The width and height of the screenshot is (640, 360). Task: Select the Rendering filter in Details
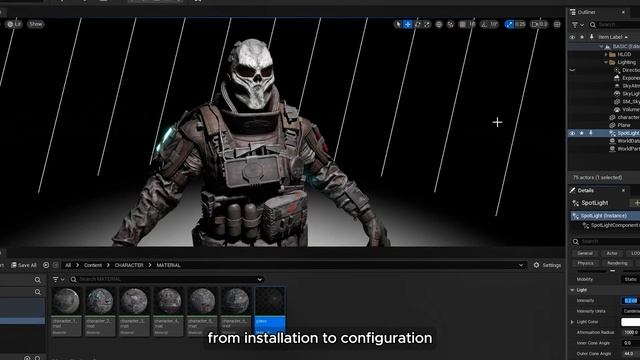point(617,263)
